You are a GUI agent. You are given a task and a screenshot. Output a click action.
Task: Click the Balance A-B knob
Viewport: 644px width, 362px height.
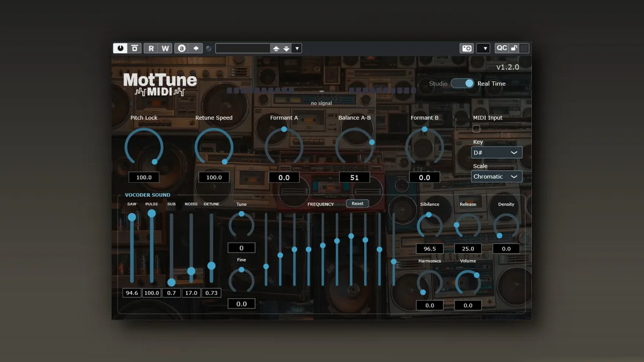point(354,146)
